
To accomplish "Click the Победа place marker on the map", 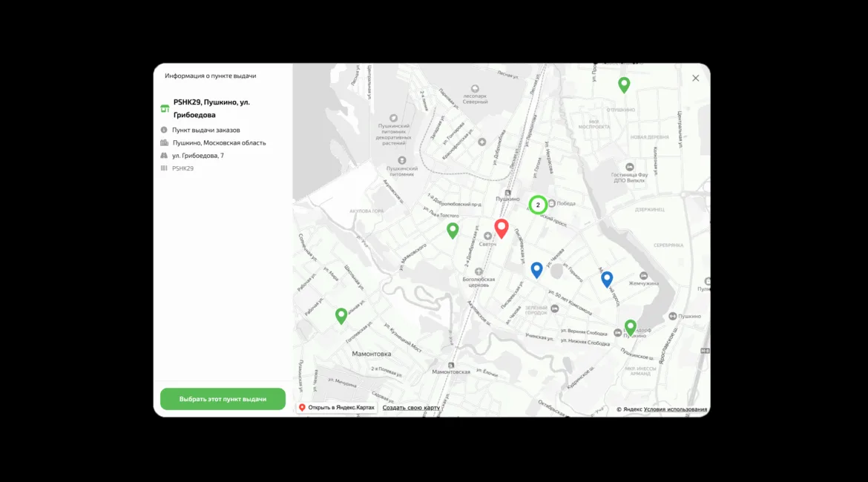I will click(552, 203).
